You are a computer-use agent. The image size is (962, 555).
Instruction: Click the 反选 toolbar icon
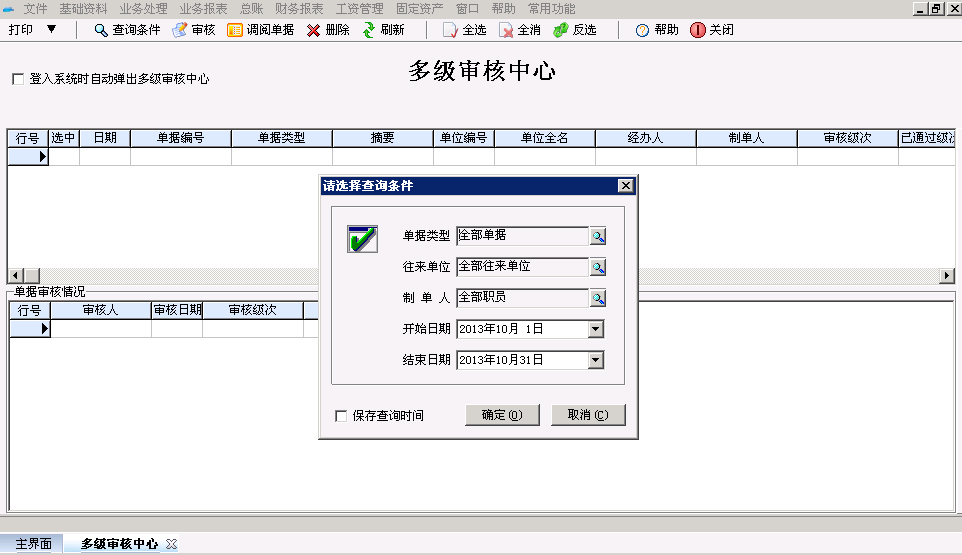pos(561,30)
